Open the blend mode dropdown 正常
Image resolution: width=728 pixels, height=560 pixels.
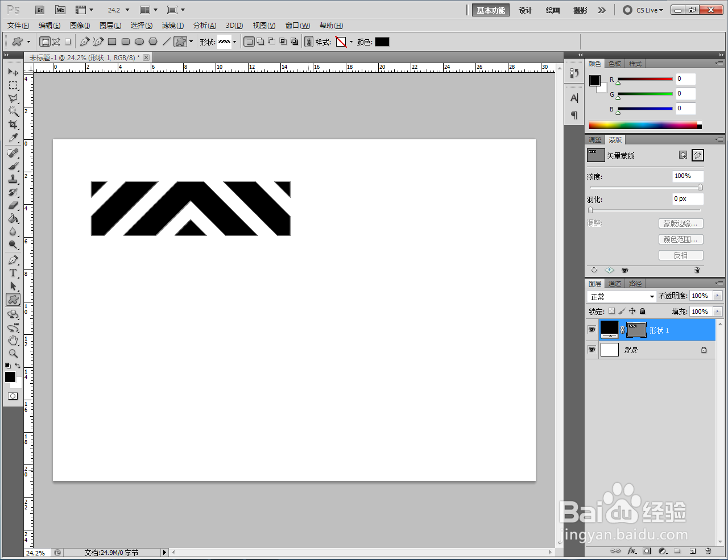click(622, 296)
